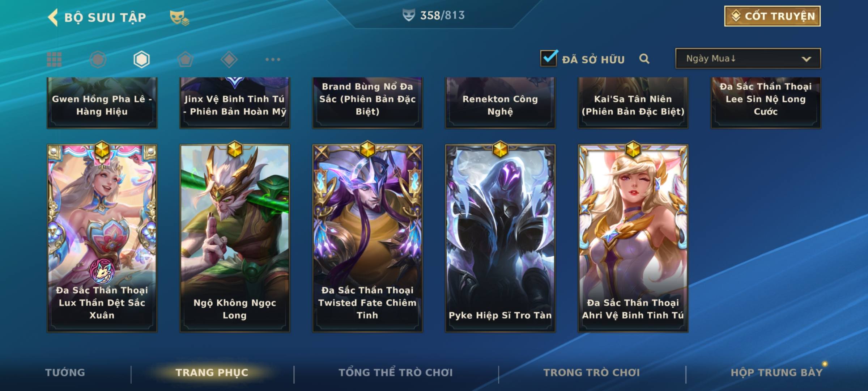The image size is (868, 391).
Task: Switch to the Tướng tab
Action: pos(65,372)
